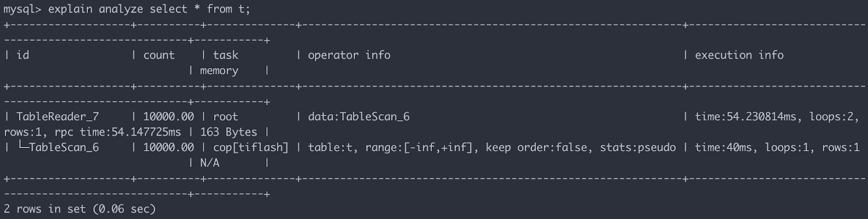Select the 'N/A' memory value
This screenshot has width=868, height=219.
point(209,163)
